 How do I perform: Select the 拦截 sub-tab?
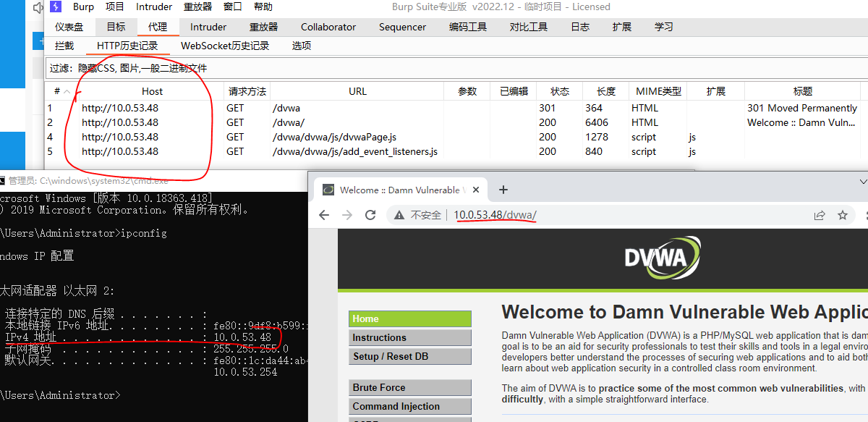click(x=64, y=46)
